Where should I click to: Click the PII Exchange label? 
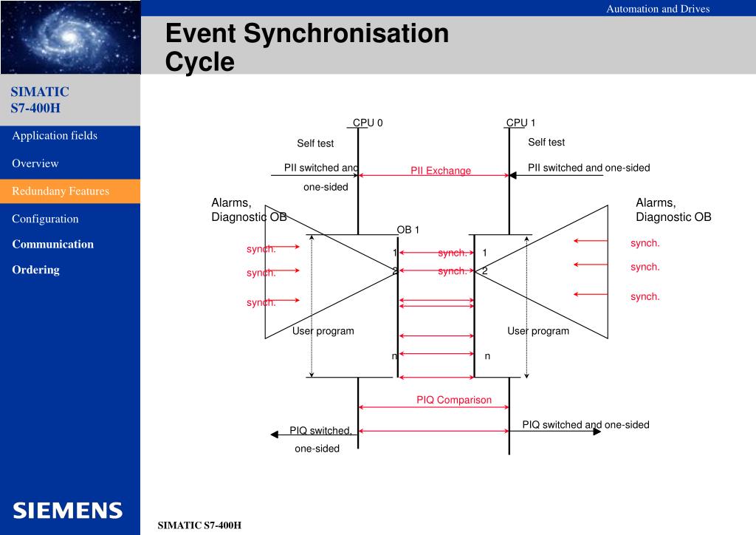click(441, 170)
